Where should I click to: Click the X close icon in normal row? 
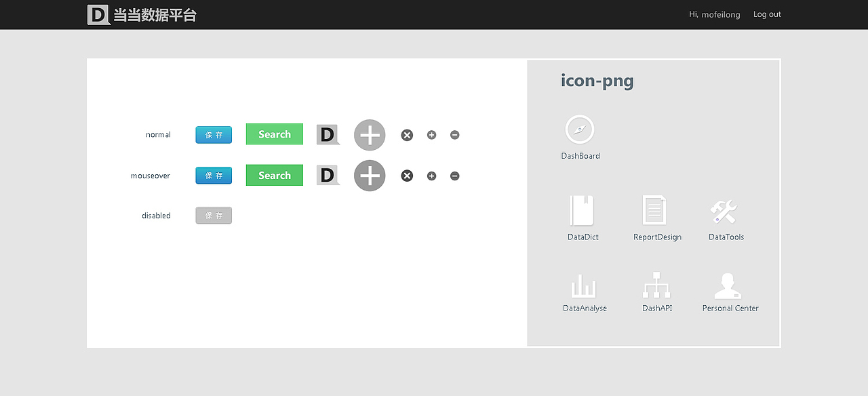[x=407, y=135]
